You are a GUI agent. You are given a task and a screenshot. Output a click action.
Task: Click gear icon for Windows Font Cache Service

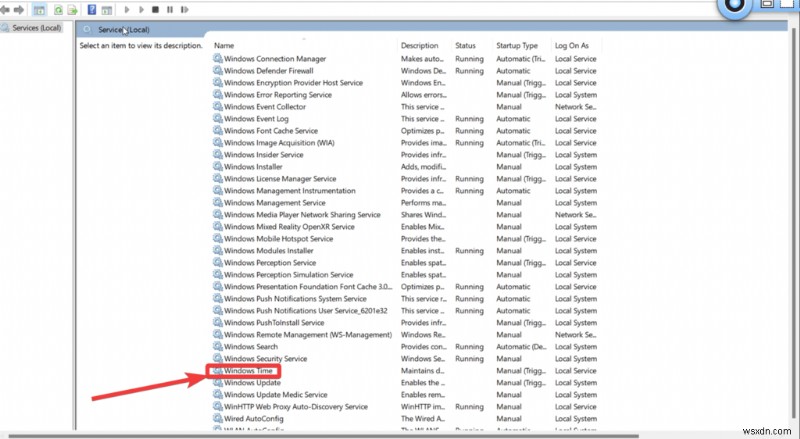coord(218,131)
